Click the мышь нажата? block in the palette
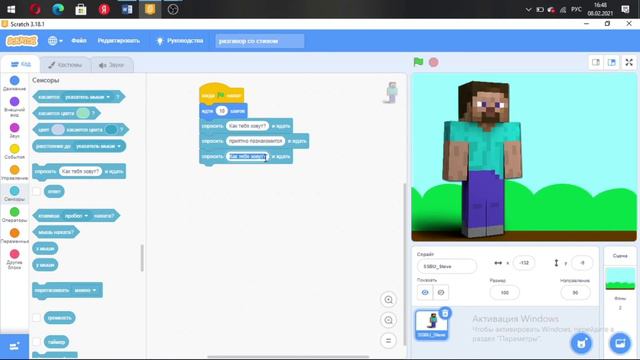This screenshot has height=360, width=640. tap(56, 232)
